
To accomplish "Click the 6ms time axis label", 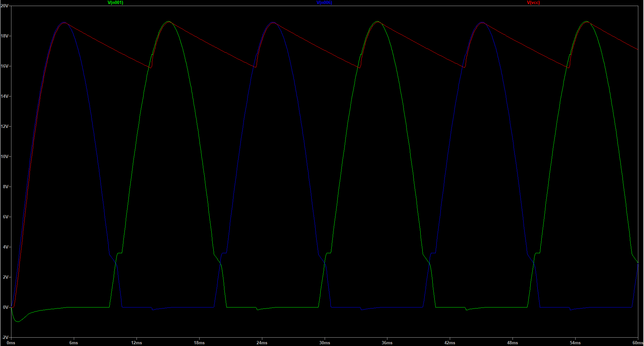I will point(74,343).
